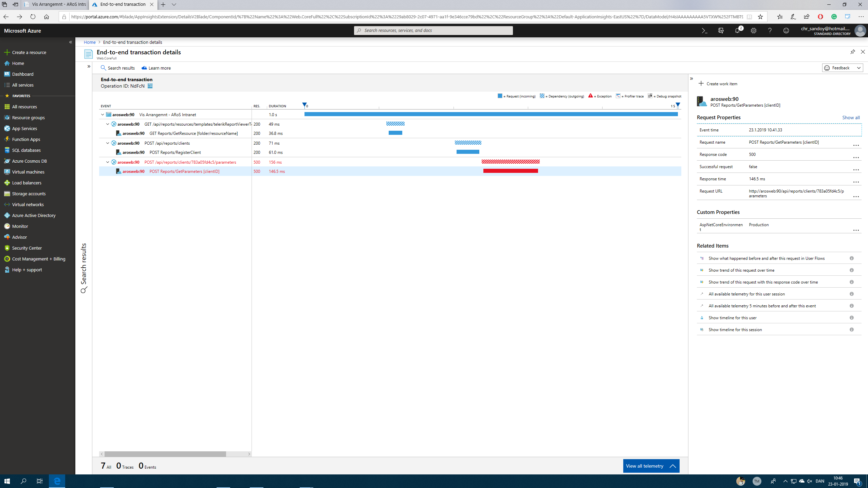Viewport: 868px width, 488px height.
Task: Expand the Search results side panel
Action: click(89, 67)
